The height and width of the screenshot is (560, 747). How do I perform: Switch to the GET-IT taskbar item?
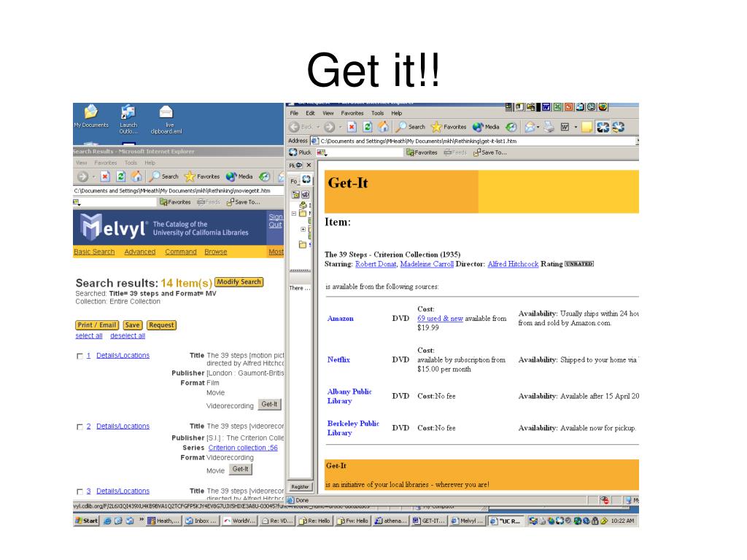click(429, 521)
